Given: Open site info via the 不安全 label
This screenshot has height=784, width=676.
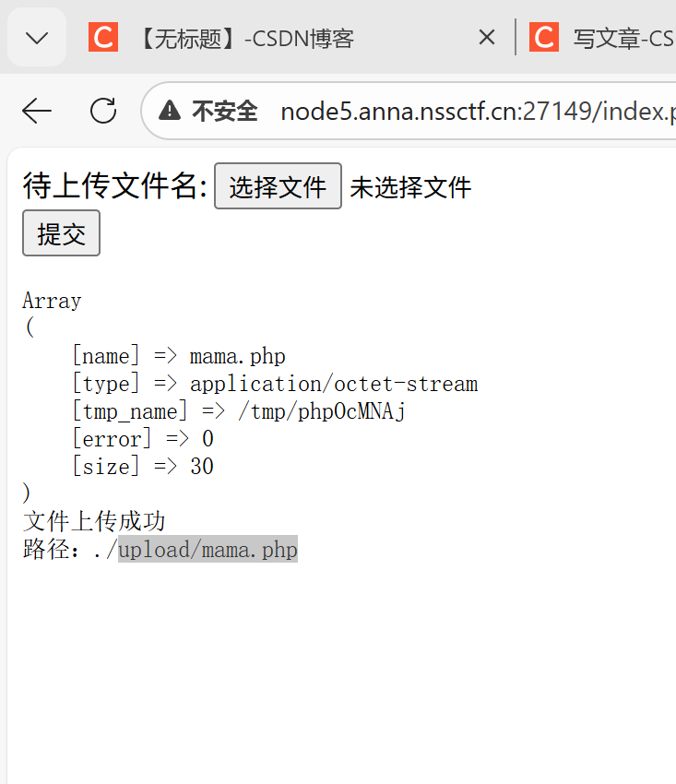Looking at the screenshot, I should coord(224,112).
